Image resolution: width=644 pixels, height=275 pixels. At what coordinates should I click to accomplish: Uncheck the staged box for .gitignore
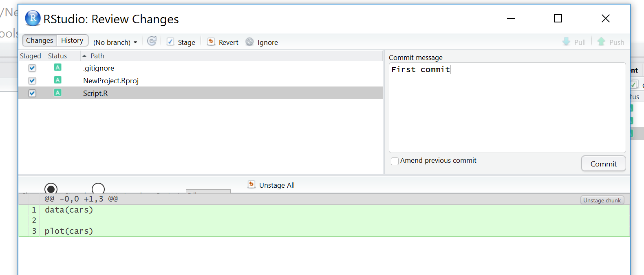32,68
